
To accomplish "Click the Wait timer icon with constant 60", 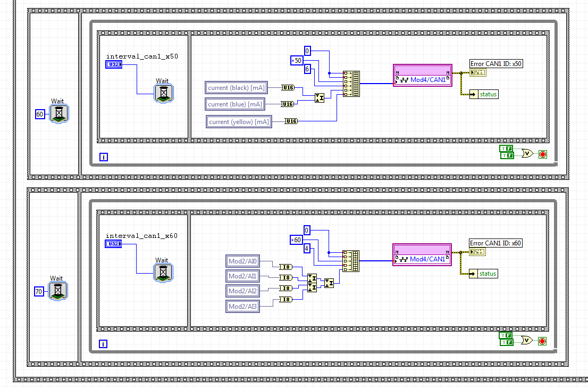I will [x=59, y=114].
